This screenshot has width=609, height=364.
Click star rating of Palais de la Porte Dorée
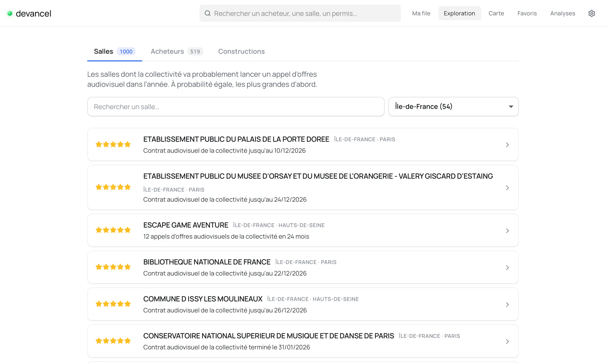(x=113, y=144)
